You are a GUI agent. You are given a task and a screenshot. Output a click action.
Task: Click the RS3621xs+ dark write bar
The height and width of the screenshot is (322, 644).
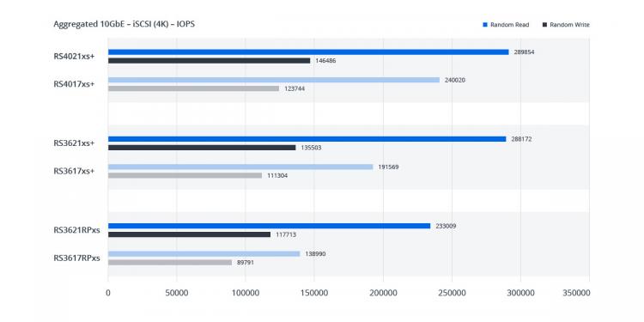pyautogui.click(x=202, y=148)
